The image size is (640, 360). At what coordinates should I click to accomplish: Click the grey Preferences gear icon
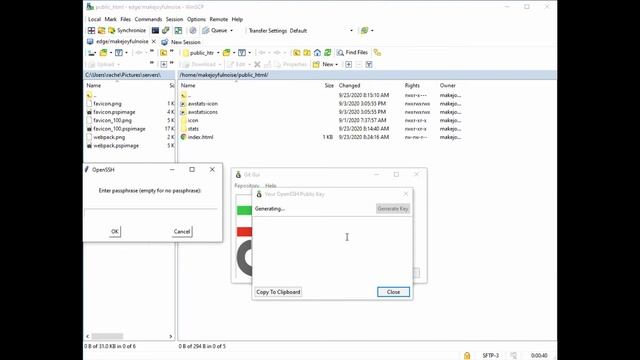[193, 31]
